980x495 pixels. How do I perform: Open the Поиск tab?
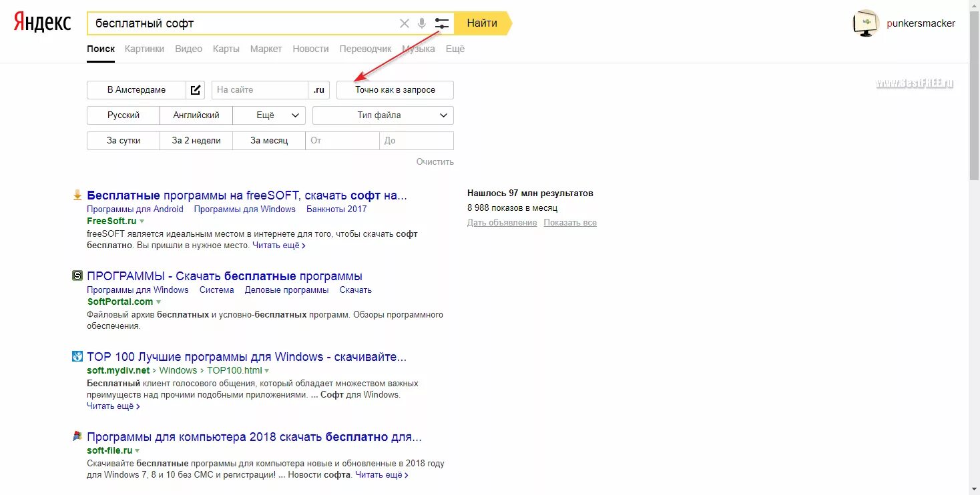pos(101,49)
